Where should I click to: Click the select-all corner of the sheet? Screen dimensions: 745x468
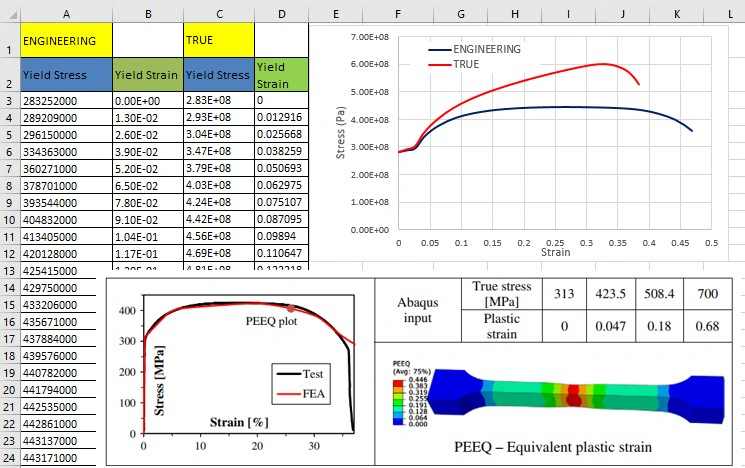[x=10, y=15]
